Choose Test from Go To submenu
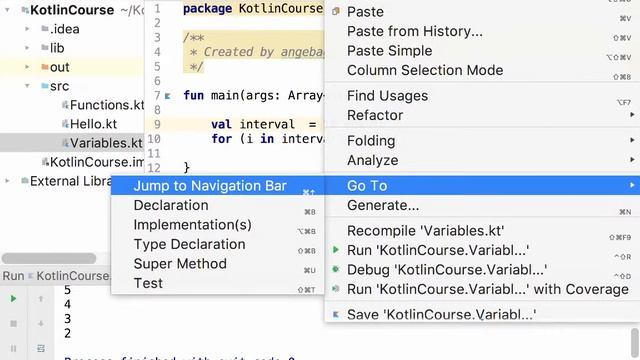The height and width of the screenshot is (360, 640). click(x=218, y=283)
